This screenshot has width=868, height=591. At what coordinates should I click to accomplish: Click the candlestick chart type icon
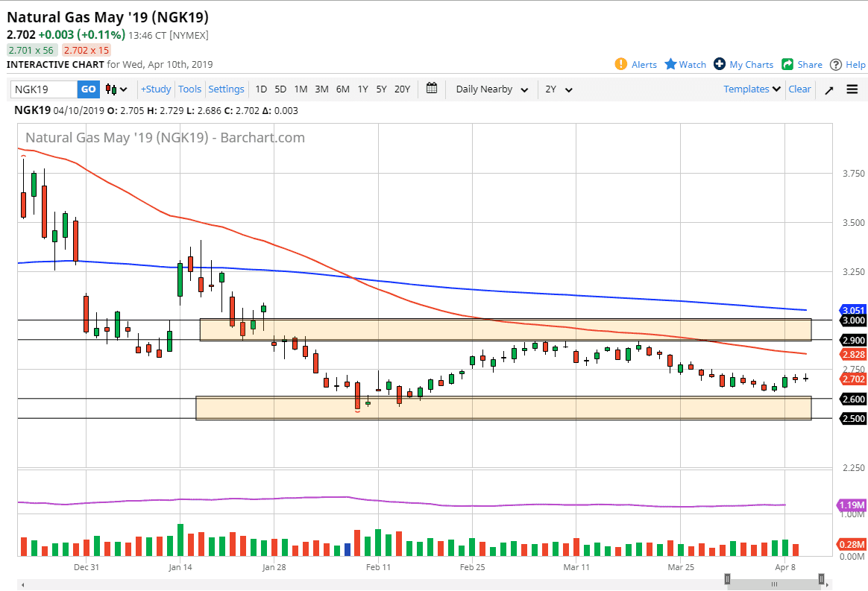coord(111,89)
